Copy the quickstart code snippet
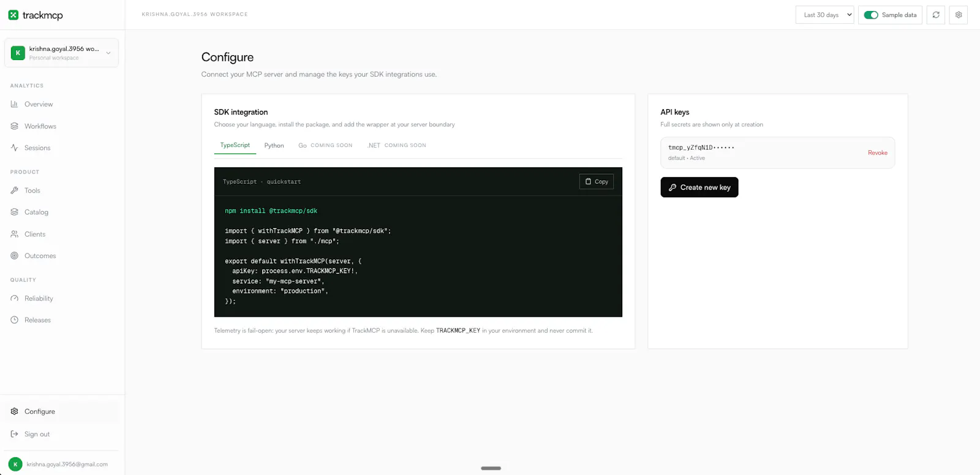Image resolution: width=980 pixels, height=475 pixels. point(597,181)
